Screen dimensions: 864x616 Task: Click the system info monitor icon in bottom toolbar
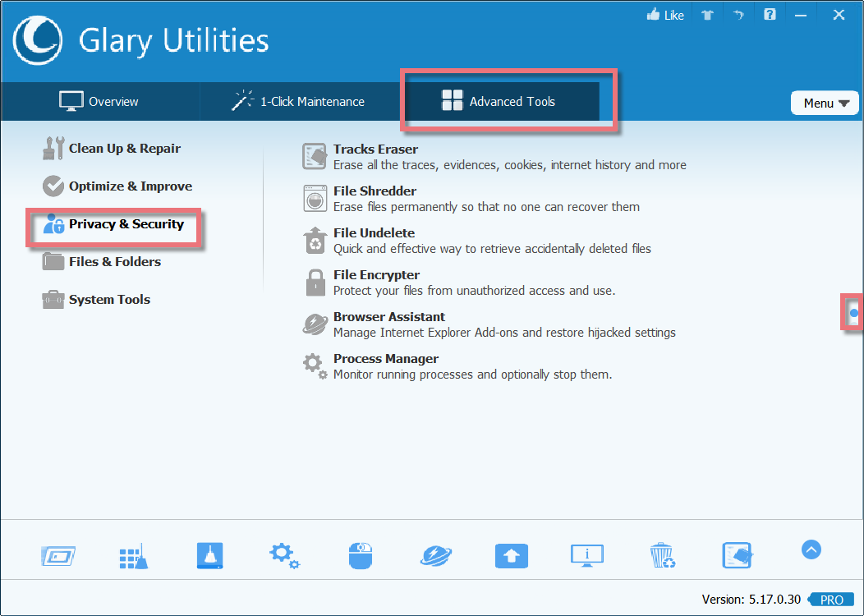coord(586,556)
